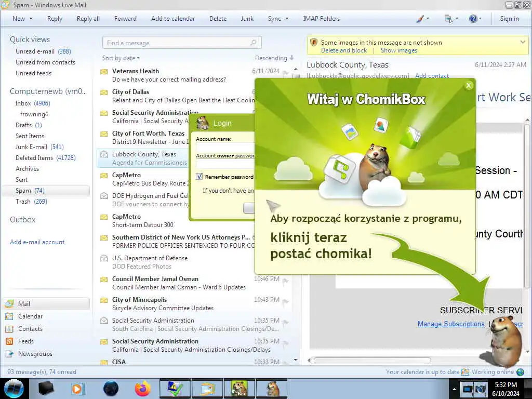Click Add e-mail account link
This screenshot has height=399, width=532.
click(37, 242)
